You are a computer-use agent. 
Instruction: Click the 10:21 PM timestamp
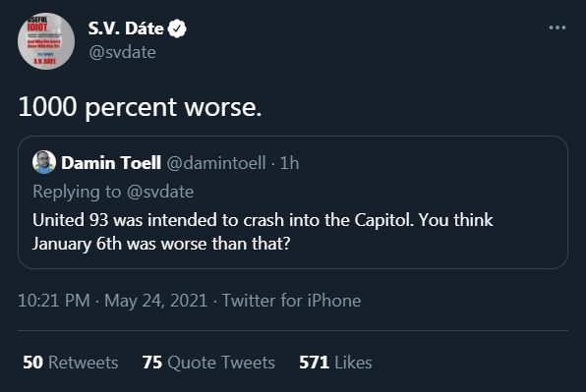click(x=54, y=301)
